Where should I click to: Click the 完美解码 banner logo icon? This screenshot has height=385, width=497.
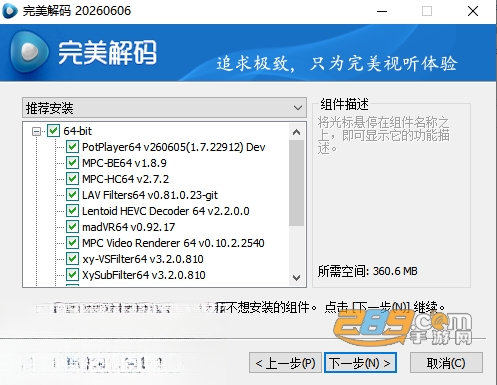coord(29,52)
